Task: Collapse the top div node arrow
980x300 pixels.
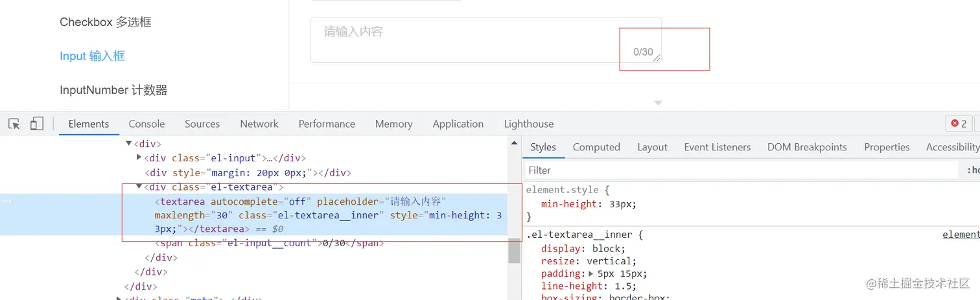Action: coord(129,143)
